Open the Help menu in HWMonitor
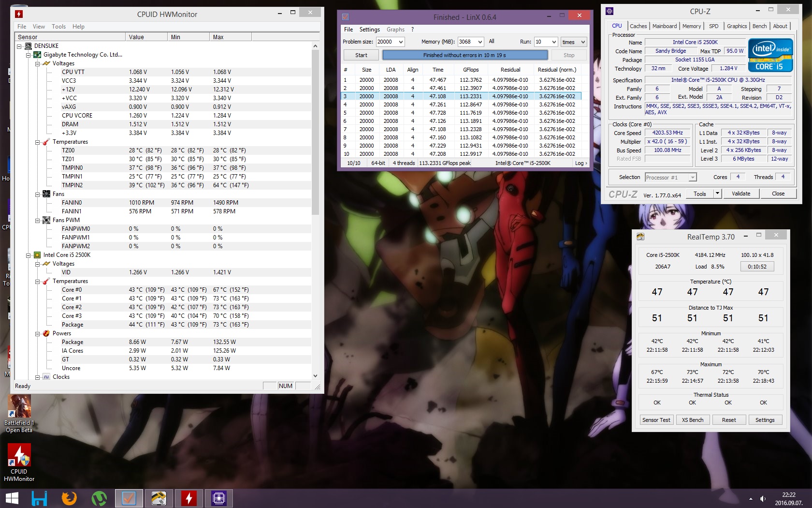This screenshot has height=508, width=812. tap(78, 27)
